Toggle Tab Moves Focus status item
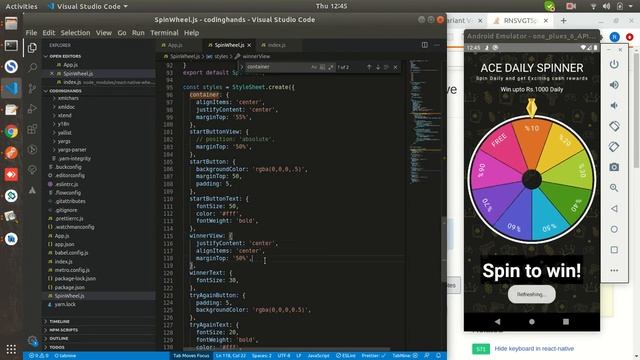 pyautogui.click(x=191, y=356)
